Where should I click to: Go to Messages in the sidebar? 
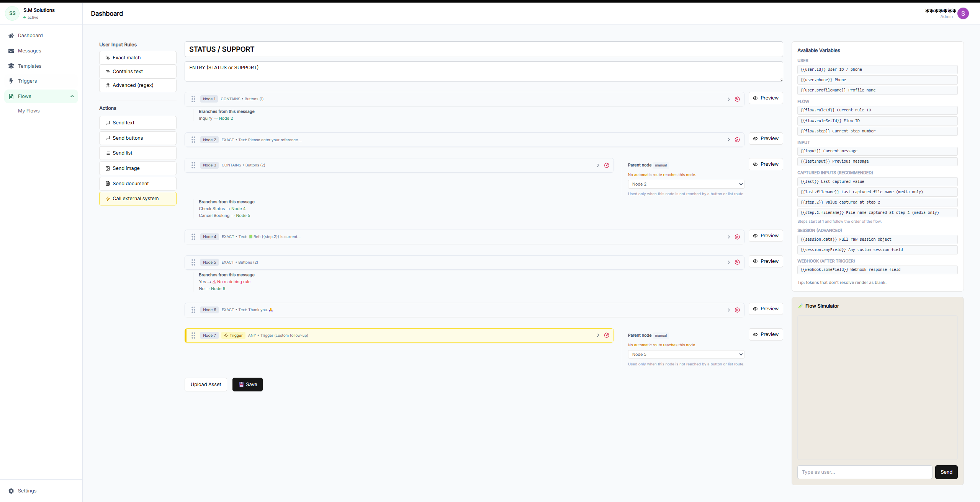pyautogui.click(x=41, y=51)
